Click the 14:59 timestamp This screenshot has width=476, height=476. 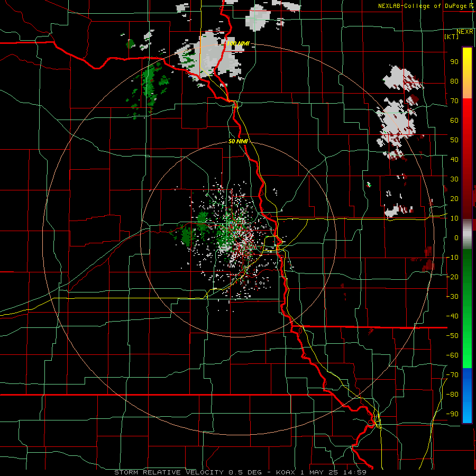pyautogui.click(x=355, y=472)
